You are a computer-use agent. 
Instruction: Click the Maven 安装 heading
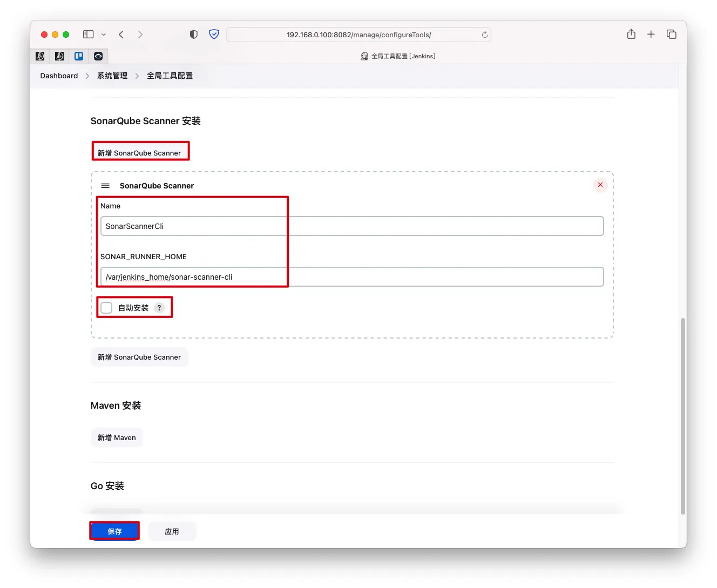point(116,405)
